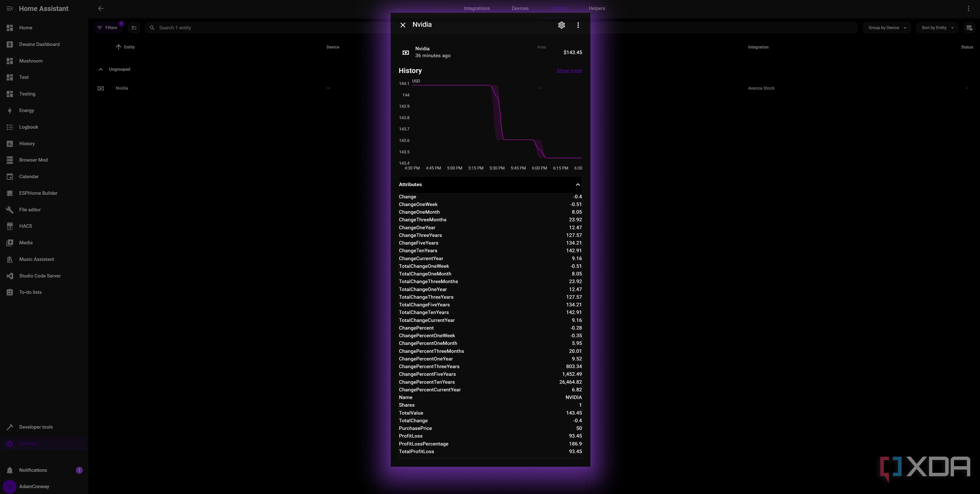Open ESPHome Builder

[x=44, y=193]
